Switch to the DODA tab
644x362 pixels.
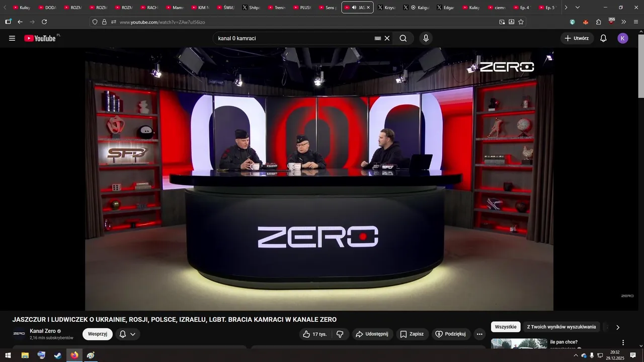pos(47,8)
